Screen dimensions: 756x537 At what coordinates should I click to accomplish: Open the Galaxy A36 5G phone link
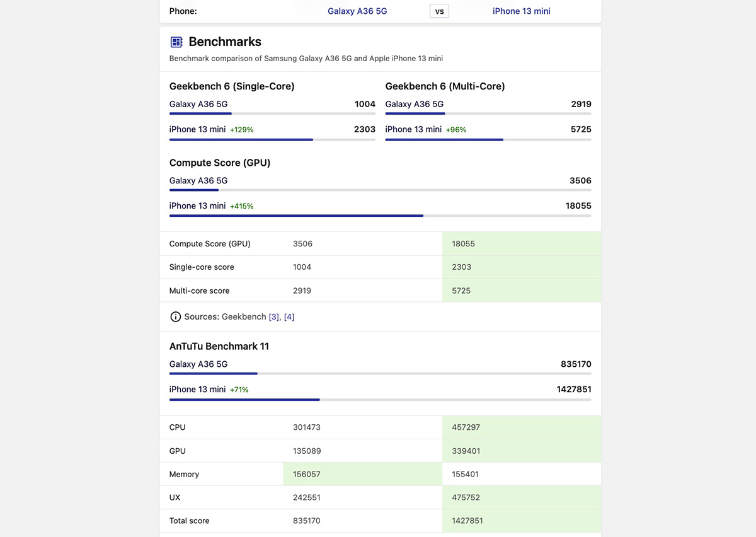click(357, 11)
